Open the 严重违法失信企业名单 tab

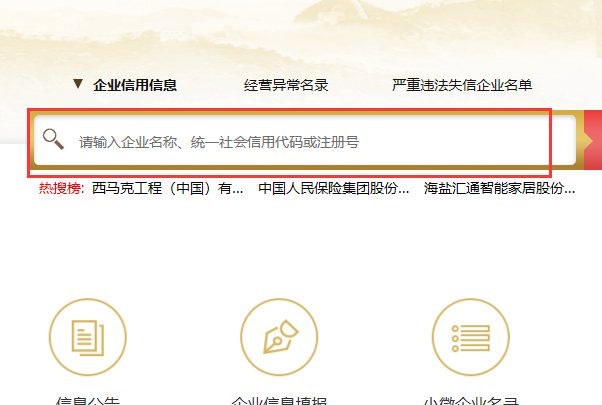(x=462, y=85)
